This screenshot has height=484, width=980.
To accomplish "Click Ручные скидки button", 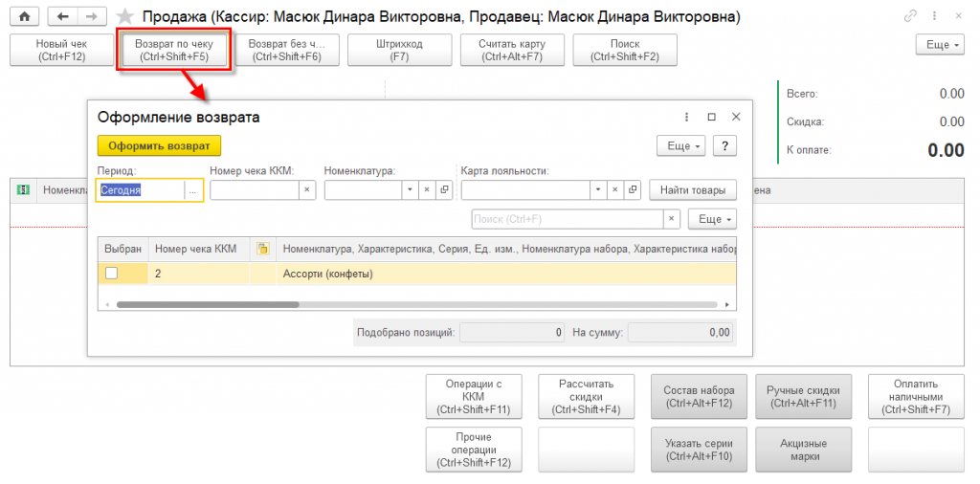I will click(804, 397).
